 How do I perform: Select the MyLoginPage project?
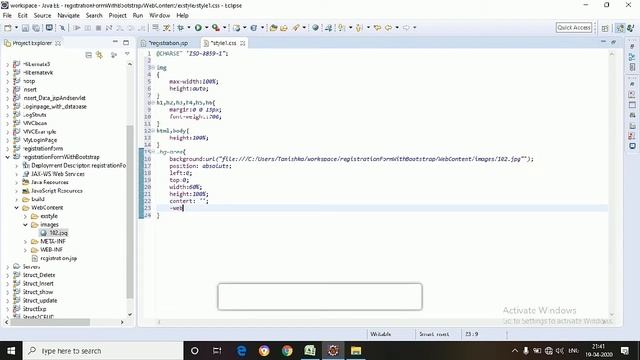36,140
